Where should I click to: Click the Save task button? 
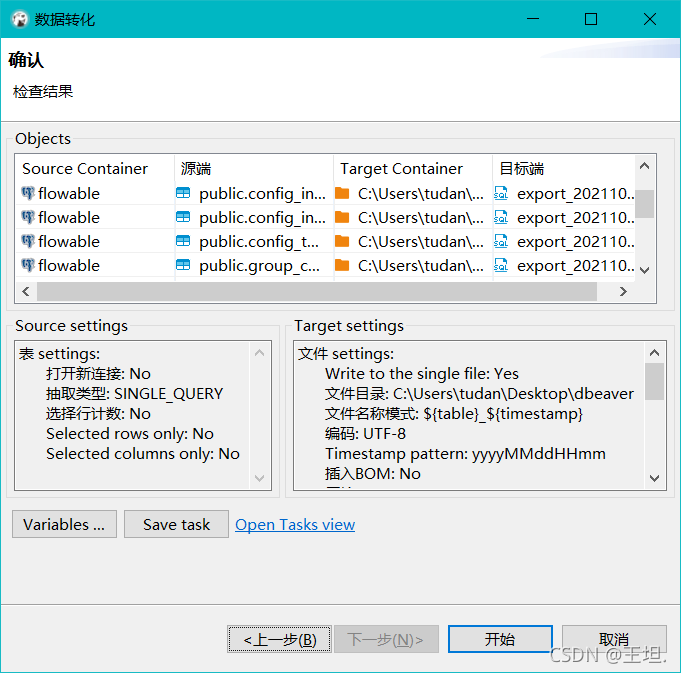tap(176, 524)
